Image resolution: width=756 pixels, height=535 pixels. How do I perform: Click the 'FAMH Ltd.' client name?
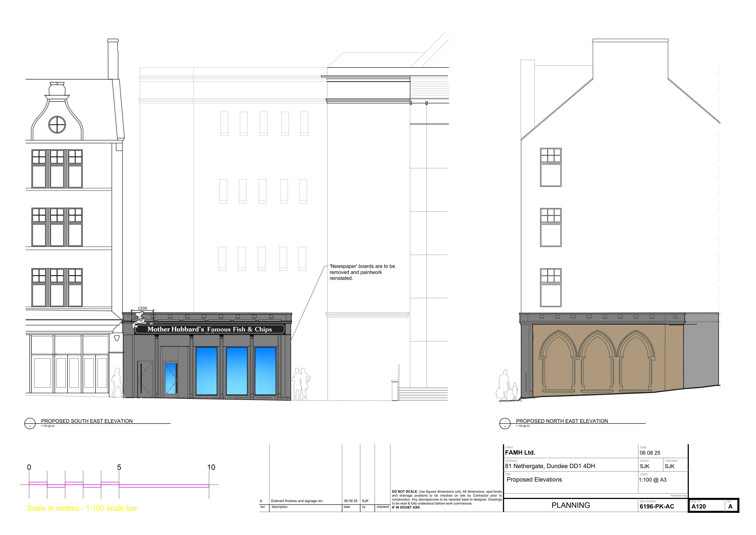520,453
